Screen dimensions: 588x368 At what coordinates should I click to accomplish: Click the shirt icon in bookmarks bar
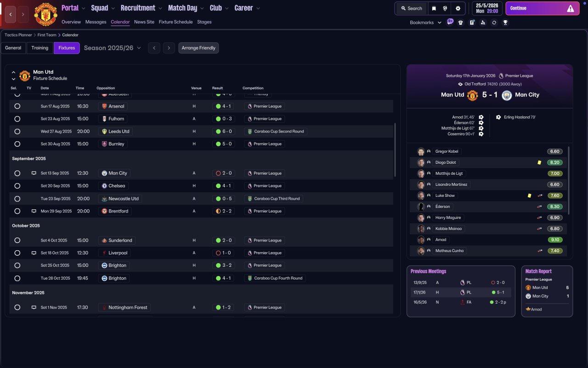pos(461,23)
